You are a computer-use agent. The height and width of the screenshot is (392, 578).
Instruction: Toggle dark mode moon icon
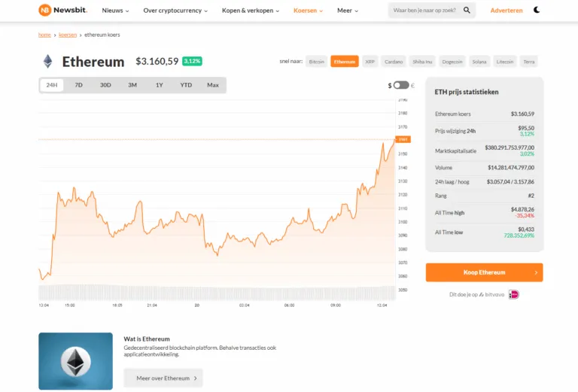[x=537, y=11]
